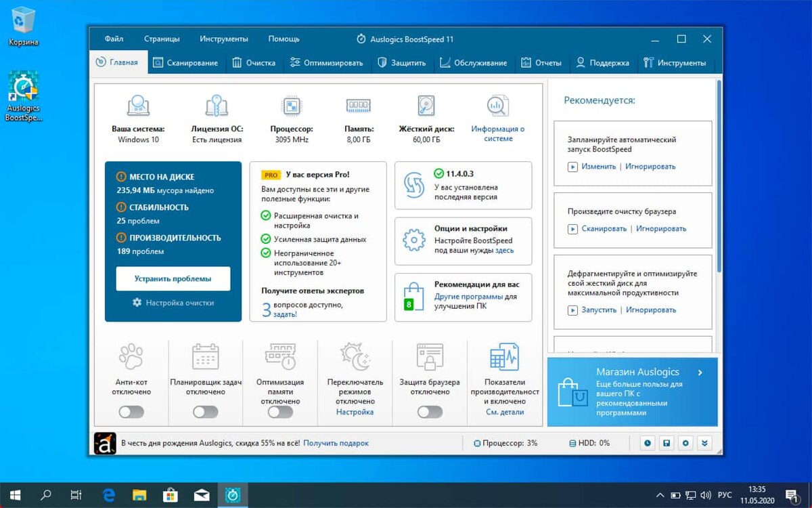The height and width of the screenshot is (508, 812).
Task: Show hidden system tray icons
Action: click(x=660, y=495)
